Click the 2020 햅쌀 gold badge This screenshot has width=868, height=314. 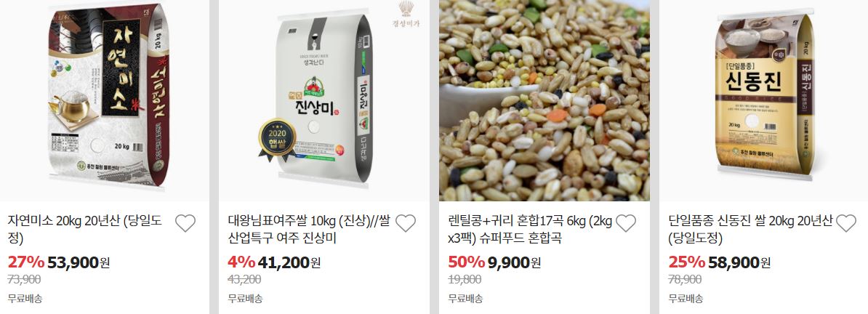click(x=277, y=140)
